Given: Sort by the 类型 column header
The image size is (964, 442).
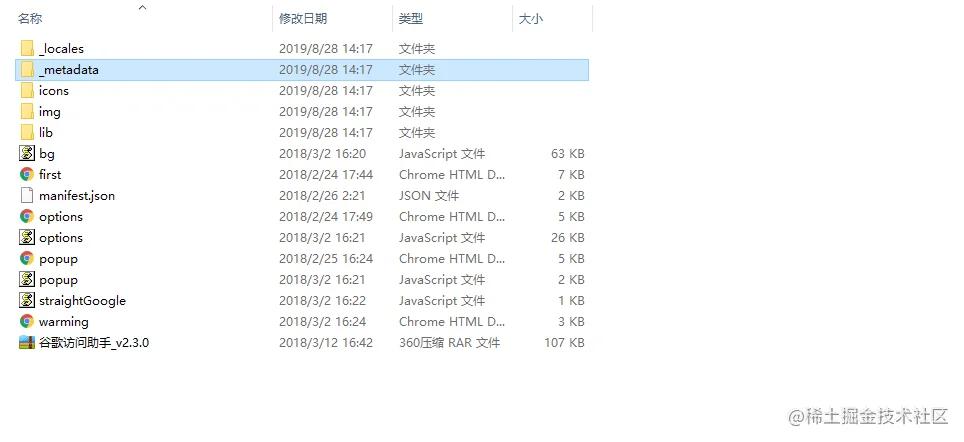Looking at the screenshot, I should [411, 18].
